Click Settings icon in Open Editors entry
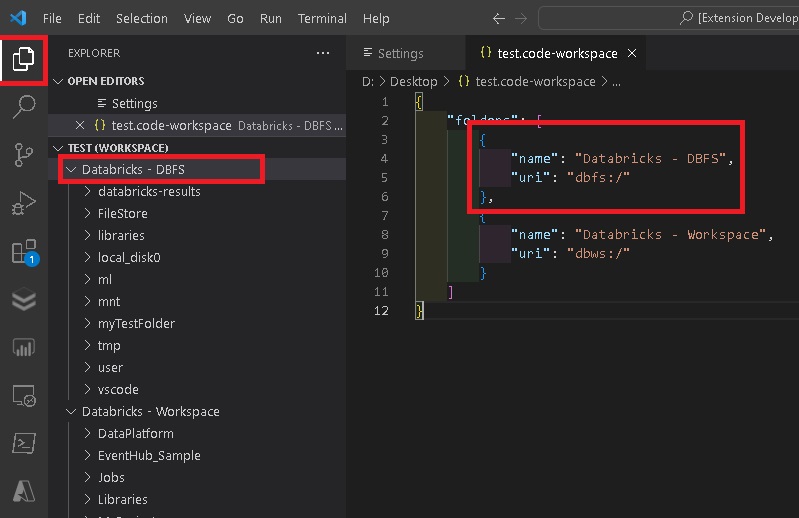Viewport: 799px width, 518px height. [x=102, y=103]
